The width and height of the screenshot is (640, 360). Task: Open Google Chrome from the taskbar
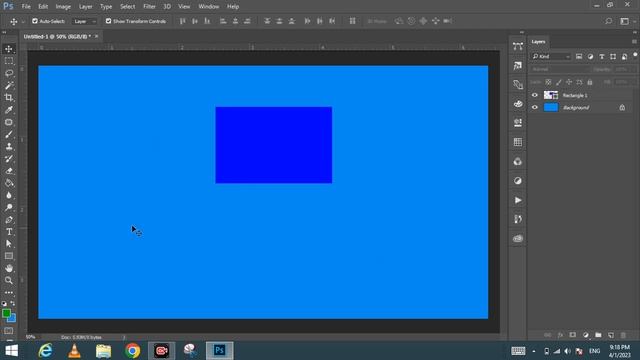[x=133, y=351]
